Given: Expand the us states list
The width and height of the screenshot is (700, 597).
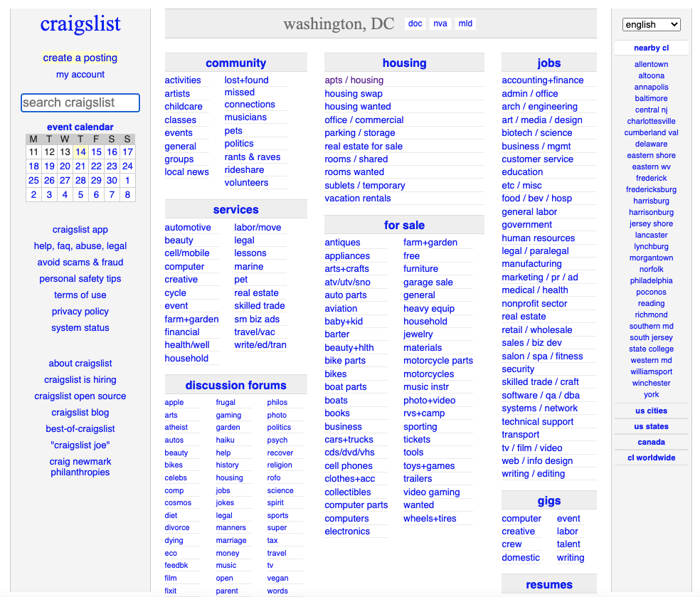Looking at the screenshot, I should (651, 426).
